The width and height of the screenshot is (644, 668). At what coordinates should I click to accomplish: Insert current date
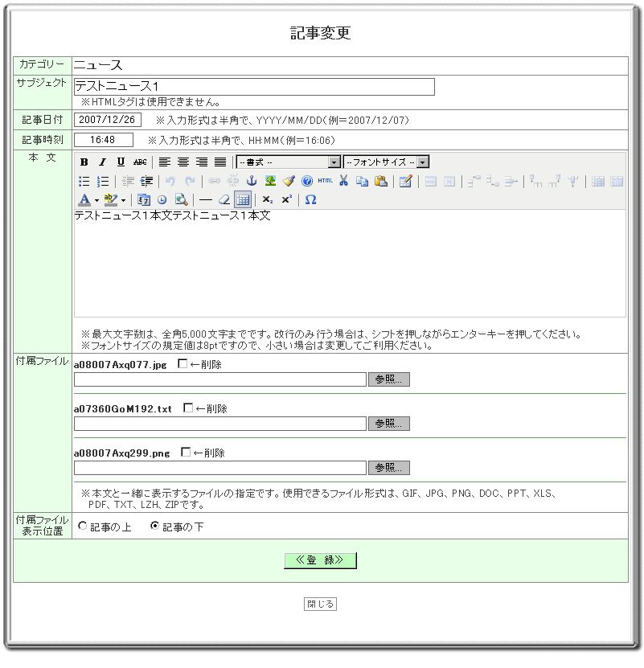pyautogui.click(x=144, y=199)
